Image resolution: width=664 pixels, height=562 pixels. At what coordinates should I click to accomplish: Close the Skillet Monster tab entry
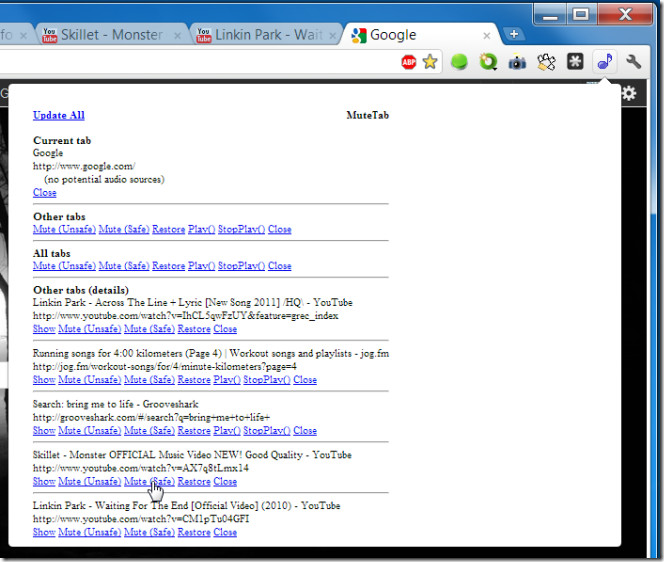[x=225, y=482]
